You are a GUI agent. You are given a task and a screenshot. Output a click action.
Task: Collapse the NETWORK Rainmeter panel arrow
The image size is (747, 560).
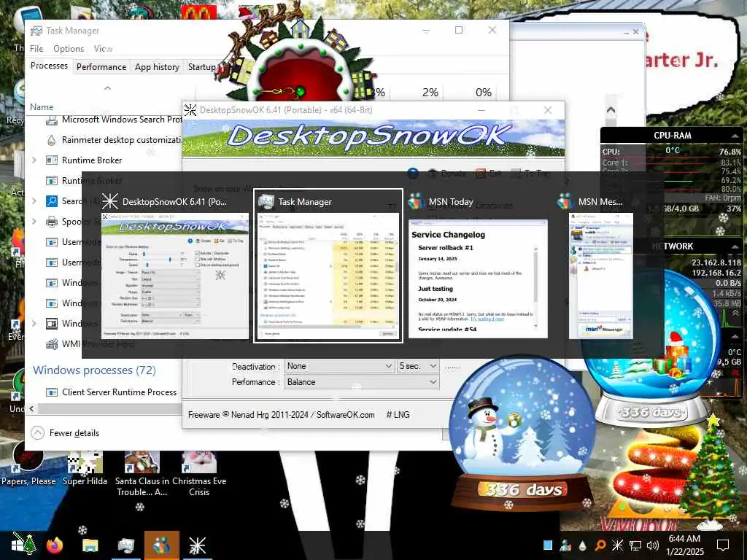[x=735, y=246]
